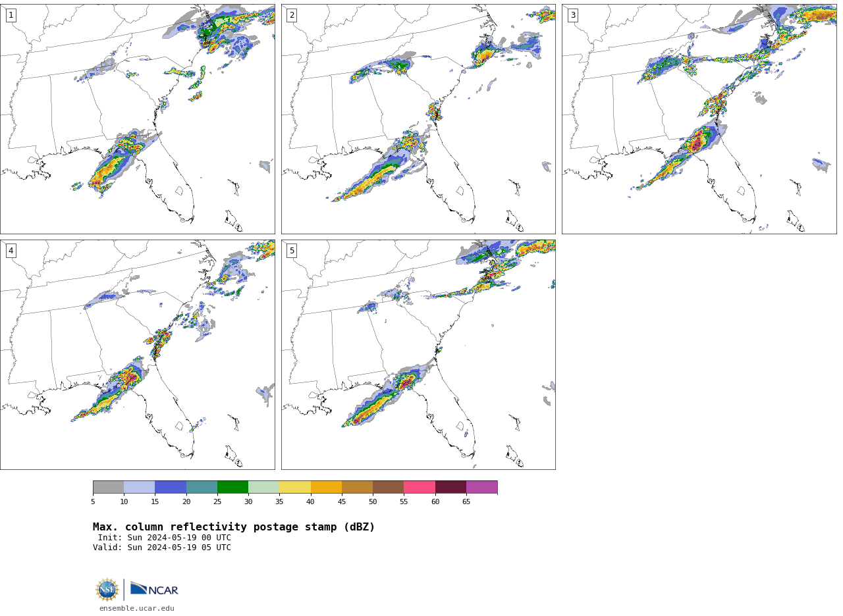Click the NCAR logo
The width and height of the screenshot is (843, 616).
pos(154,589)
